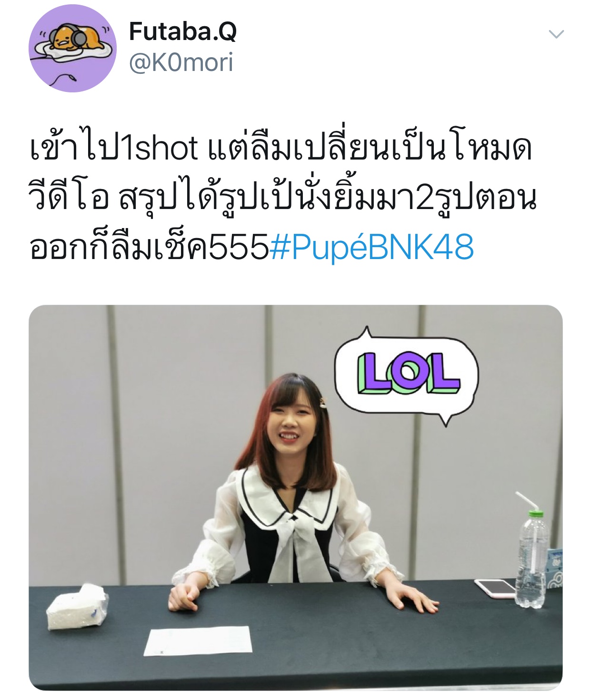Open the attached photo in full view

295,497
